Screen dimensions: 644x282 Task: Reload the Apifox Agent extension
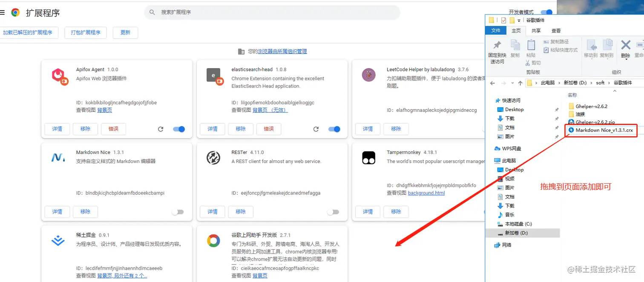pos(161,129)
